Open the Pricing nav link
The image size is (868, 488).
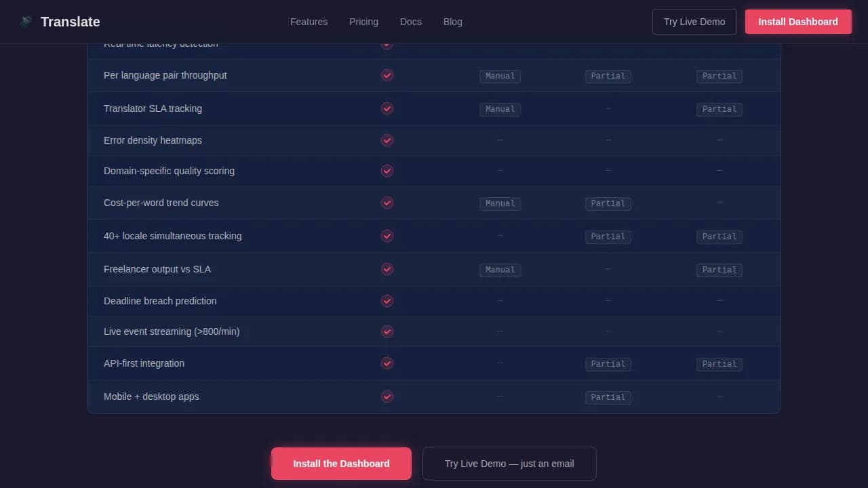tap(363, 22)
